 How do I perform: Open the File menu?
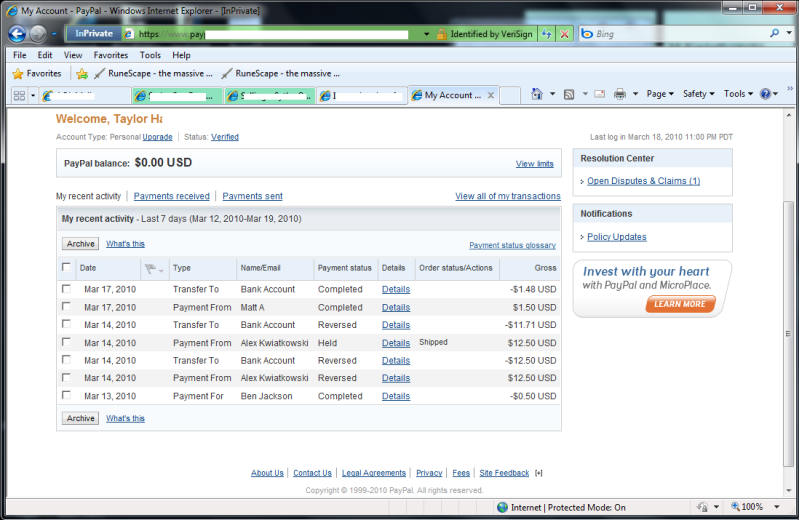click(20, 55)
